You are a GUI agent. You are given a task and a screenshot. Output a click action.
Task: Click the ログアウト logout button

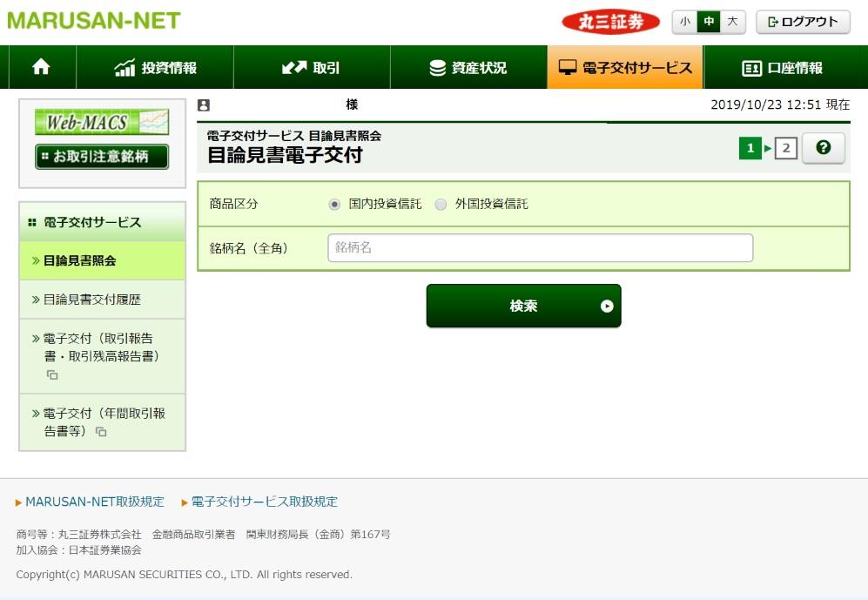click(803, 22)
